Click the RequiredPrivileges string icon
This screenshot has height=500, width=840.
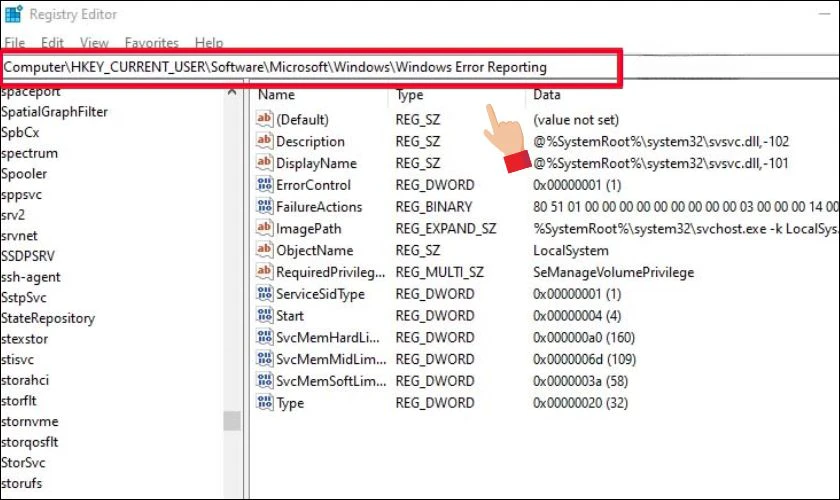pos(265,271)
